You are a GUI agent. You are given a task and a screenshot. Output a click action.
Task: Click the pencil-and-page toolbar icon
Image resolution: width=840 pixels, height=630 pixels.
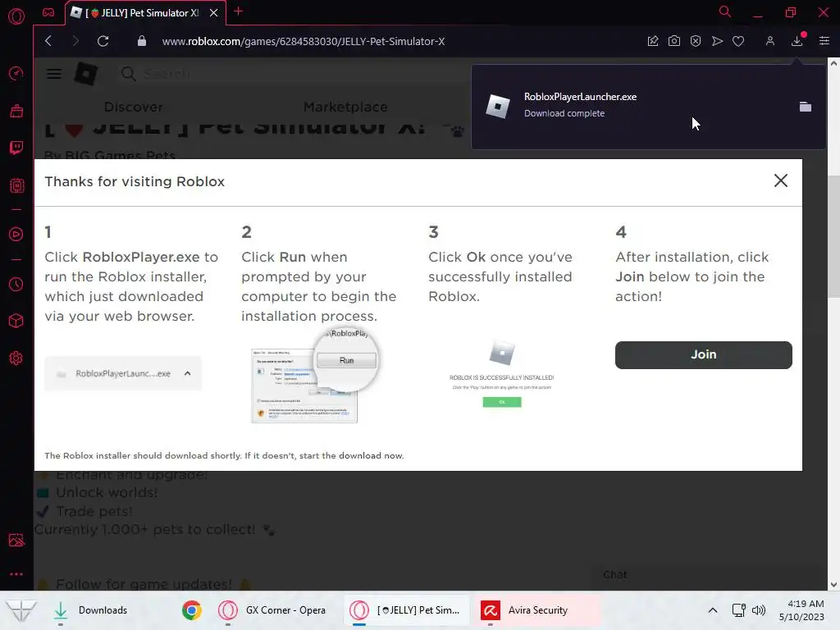coord(652,41)
